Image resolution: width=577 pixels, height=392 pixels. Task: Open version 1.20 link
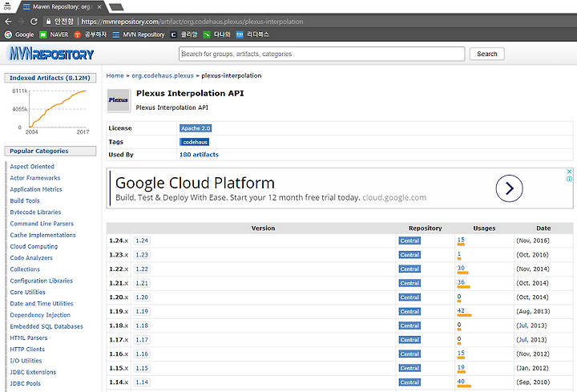(x=142, y=297)
